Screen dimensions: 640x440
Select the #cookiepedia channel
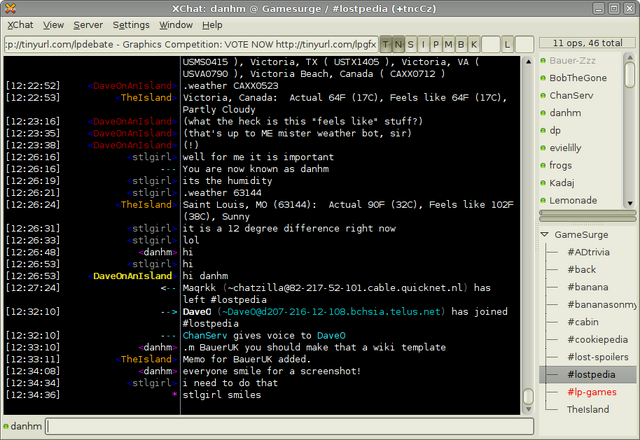598,340
